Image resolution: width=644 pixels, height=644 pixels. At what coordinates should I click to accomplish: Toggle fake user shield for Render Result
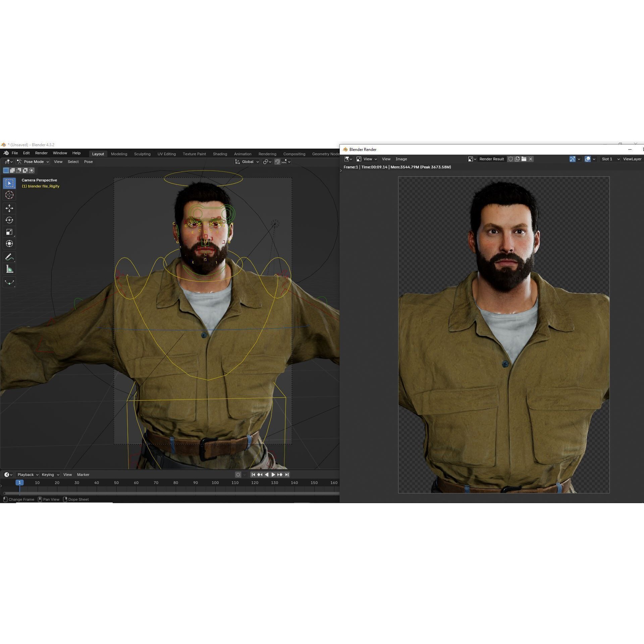pos(511,159)
